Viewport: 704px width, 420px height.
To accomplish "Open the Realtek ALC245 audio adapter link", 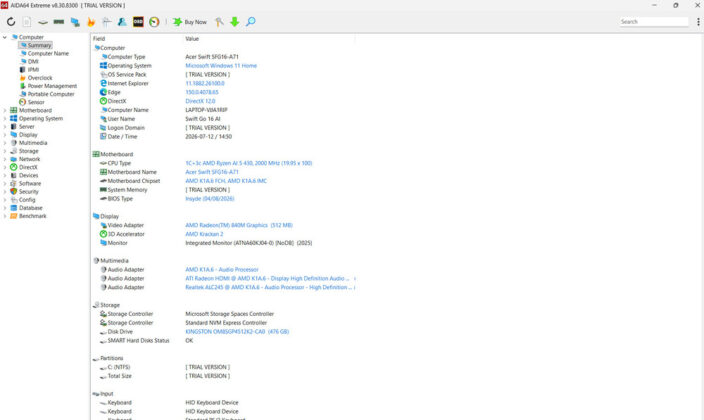I will point(268,287).
